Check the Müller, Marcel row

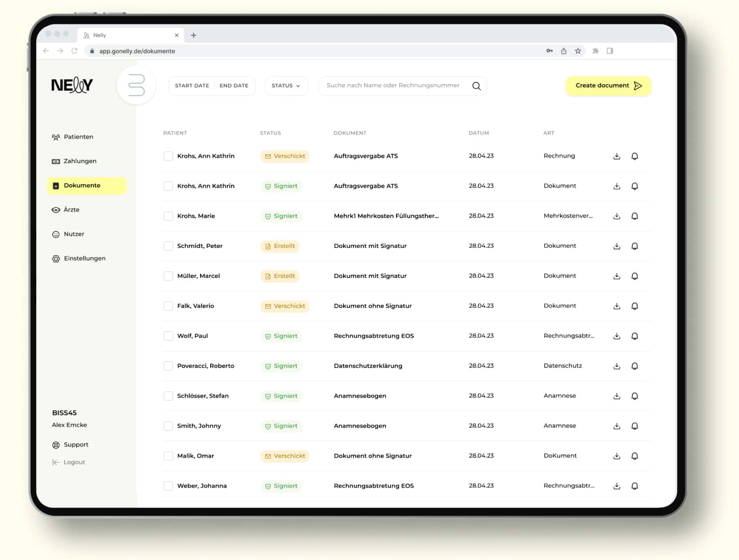pos(168,276)
